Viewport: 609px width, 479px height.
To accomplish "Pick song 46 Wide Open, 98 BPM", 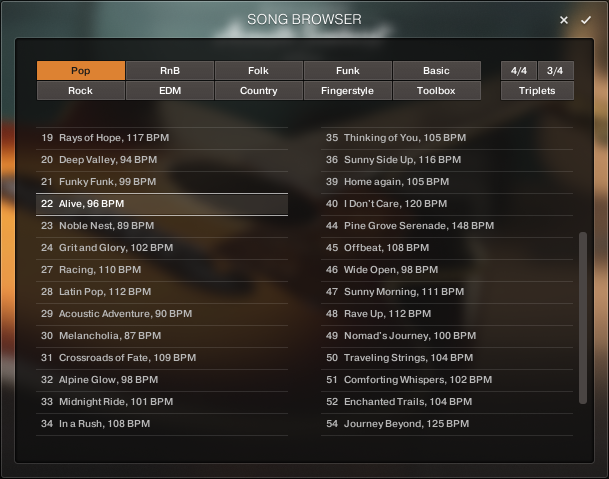I will [447, 270].
